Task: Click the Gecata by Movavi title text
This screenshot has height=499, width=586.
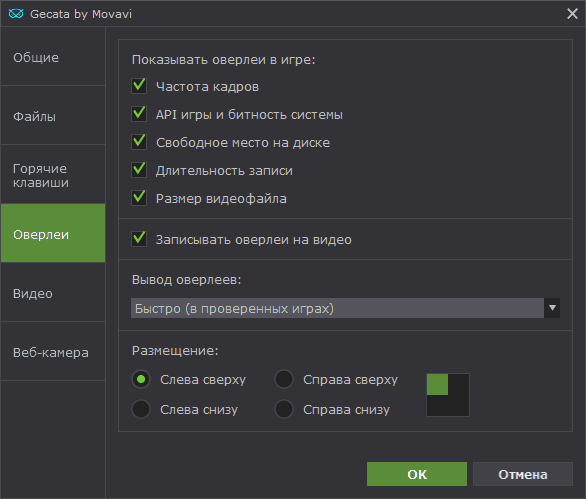Action: point(81,14)
